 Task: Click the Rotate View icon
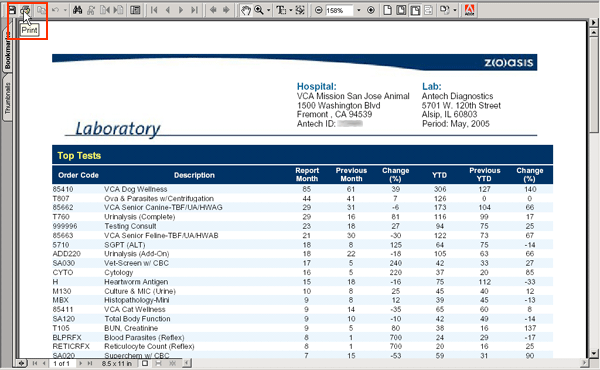point(445,10)
